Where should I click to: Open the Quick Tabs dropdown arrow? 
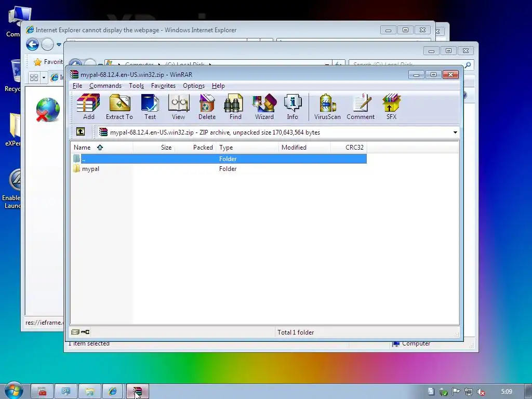pos(44,78)
